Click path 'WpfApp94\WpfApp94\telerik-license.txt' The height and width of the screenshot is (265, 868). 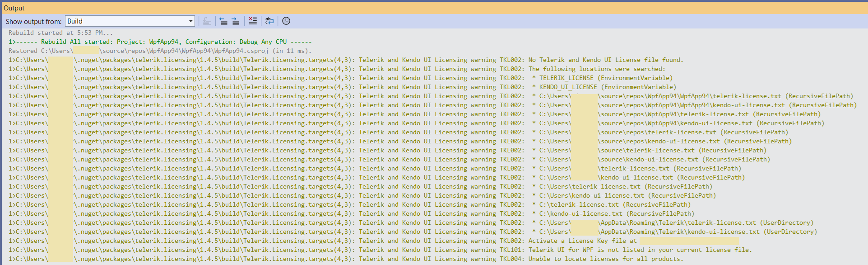714,96
